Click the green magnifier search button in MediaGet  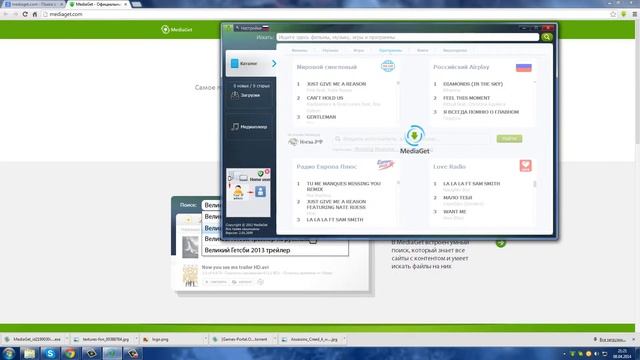click(x=547, y=37)
